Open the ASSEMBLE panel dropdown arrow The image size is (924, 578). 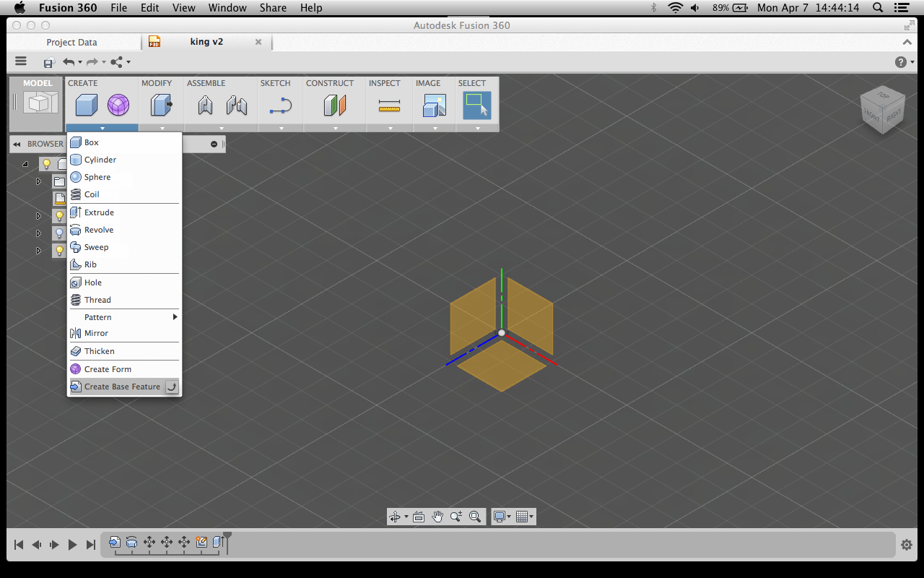[x=221, y=128]
